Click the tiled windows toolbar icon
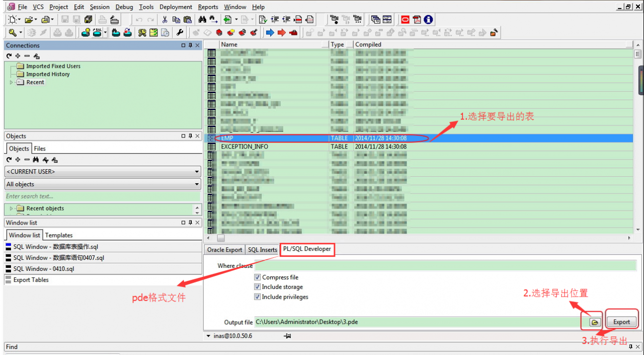This screenshot has width=644, height=355. coord(387,20)
